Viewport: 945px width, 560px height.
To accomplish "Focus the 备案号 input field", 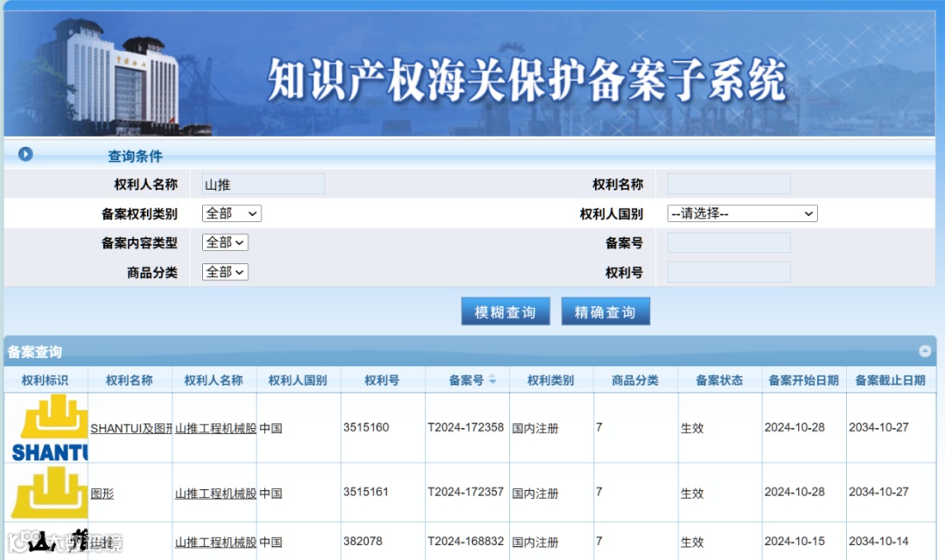I will pos(729,242).
